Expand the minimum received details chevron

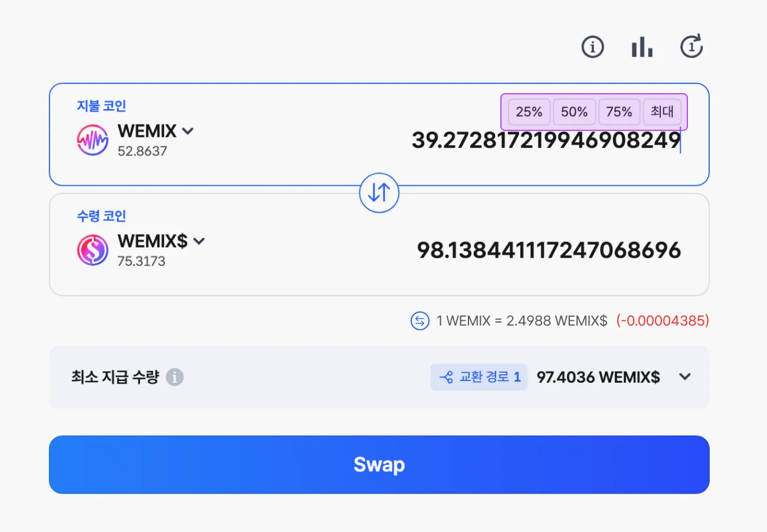(x=684, y=376)
